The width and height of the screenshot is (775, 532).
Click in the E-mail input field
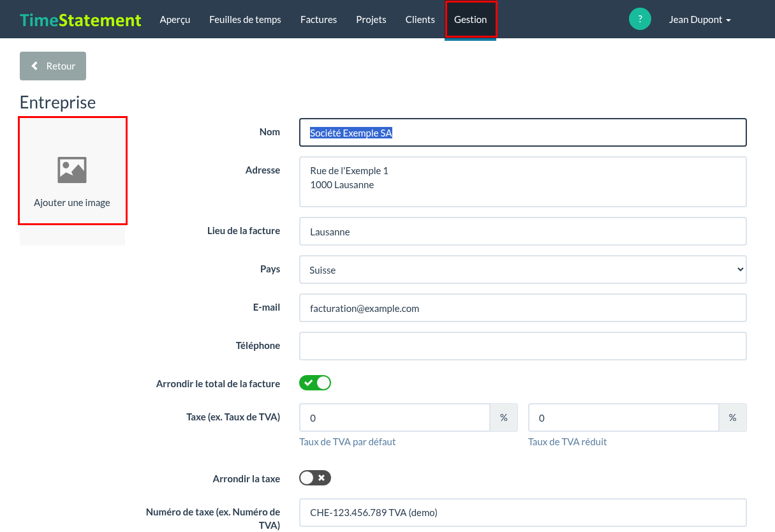[523, 308]
